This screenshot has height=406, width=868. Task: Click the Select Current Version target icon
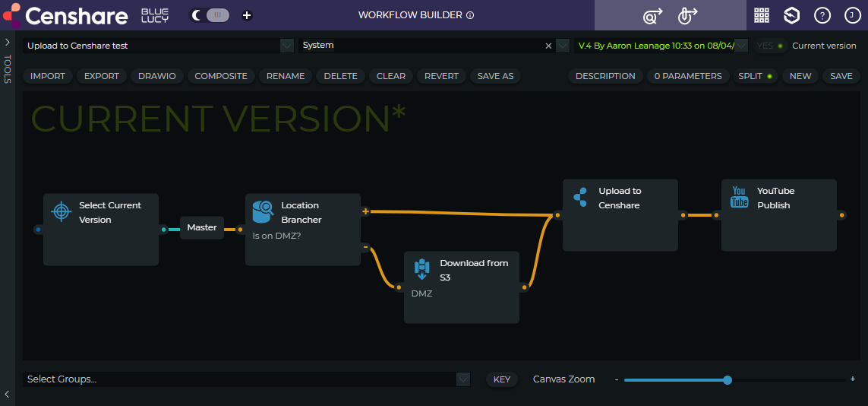pyautogui.click(x=61, y=211)
